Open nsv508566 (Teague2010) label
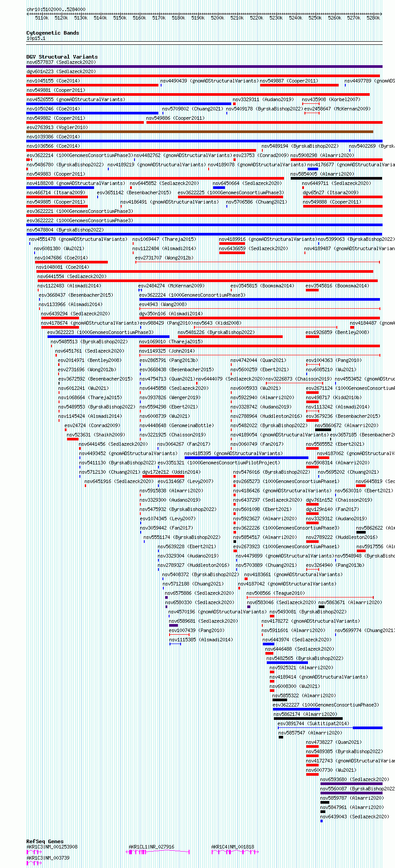395x868 pixels. 276,593
